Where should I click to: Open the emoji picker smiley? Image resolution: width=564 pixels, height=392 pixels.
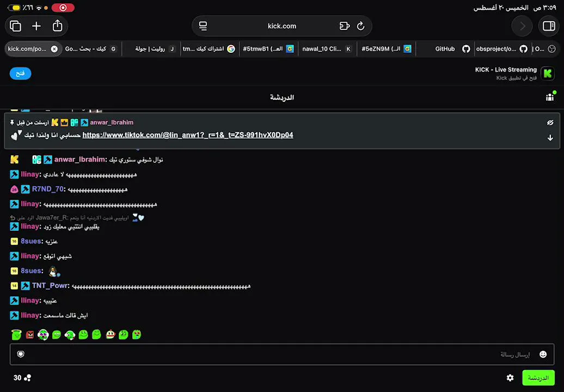[x=543, y=354]
